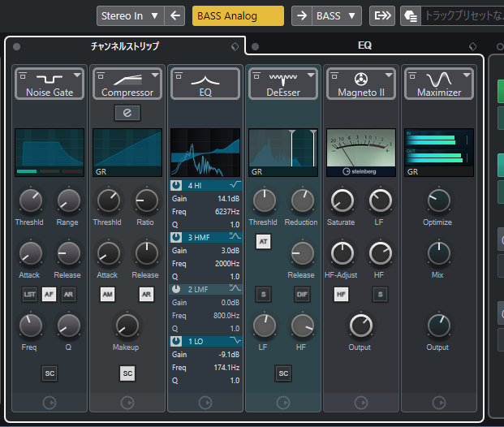This screenshot has width=504, height=427.
Task: Click the channel strip tab preset diamond icon
Action: [x=235, y=46]
